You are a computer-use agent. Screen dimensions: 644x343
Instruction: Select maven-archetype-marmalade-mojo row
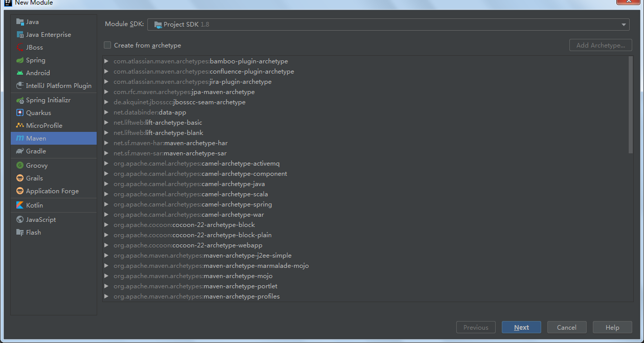365,266
